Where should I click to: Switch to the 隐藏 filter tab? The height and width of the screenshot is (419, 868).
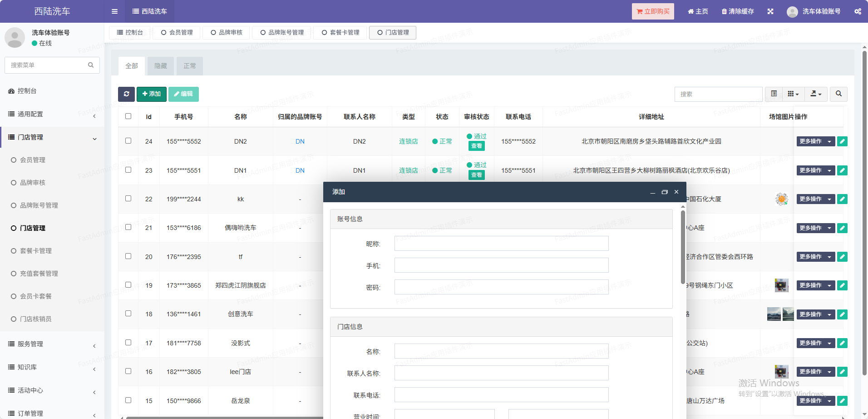(x=161, y=66)
